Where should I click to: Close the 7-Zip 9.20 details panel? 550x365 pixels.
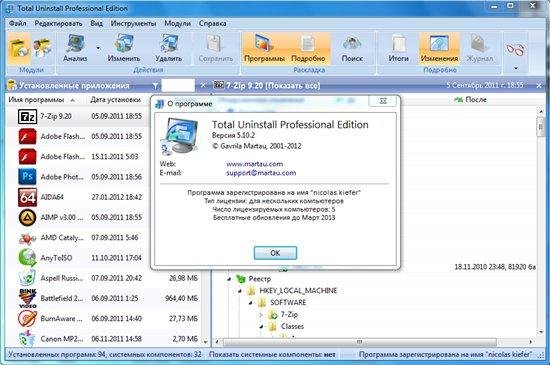point(539,86)
